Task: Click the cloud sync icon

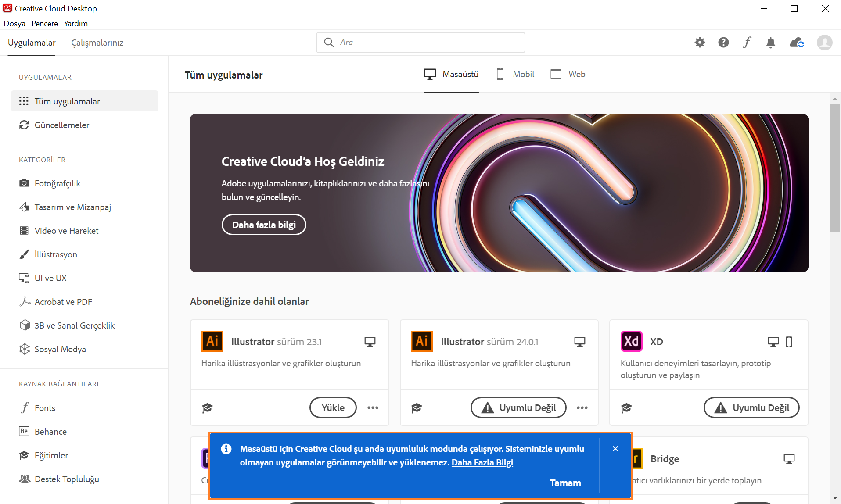Action: pos(797,43)
